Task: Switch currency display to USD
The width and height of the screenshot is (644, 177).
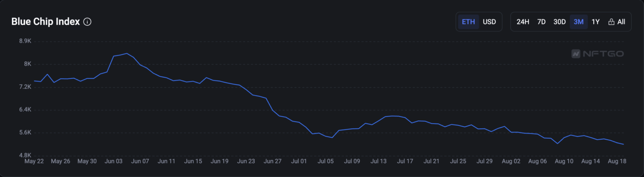Action: click(489, 22)
